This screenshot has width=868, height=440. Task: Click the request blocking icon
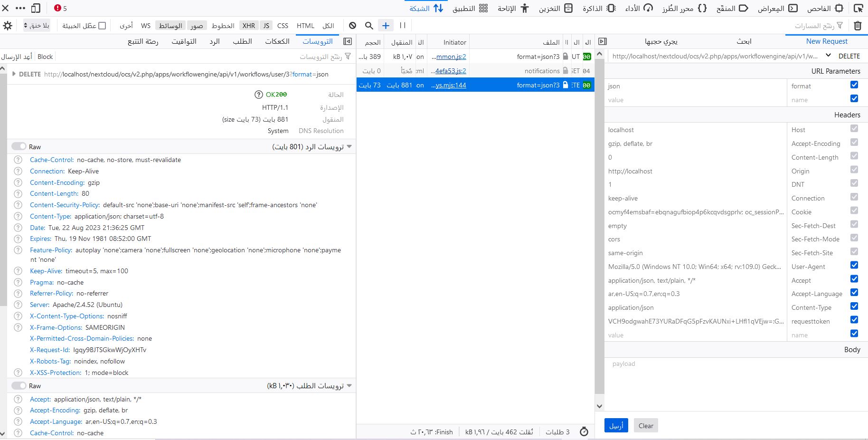tap(352, 26)
